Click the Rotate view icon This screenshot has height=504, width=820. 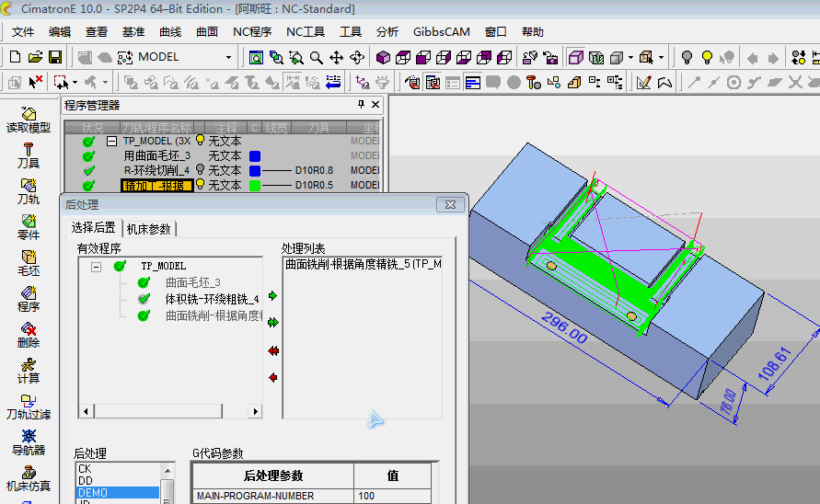357,58
